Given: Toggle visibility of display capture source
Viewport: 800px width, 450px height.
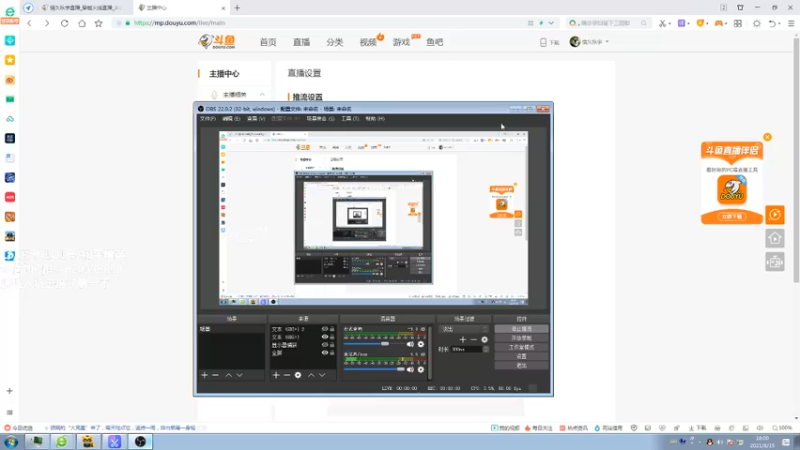Looking at the screenshot, I should [324, 345].
